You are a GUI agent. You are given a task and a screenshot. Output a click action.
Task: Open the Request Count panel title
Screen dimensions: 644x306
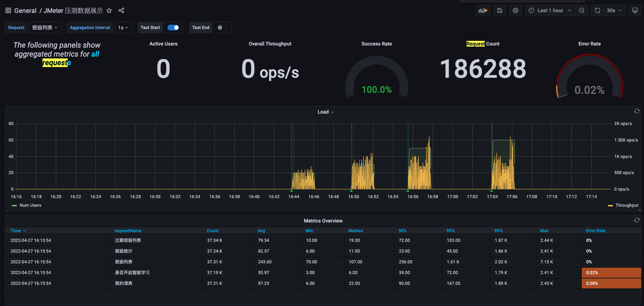pyautogui.click(x=483, y=44)
